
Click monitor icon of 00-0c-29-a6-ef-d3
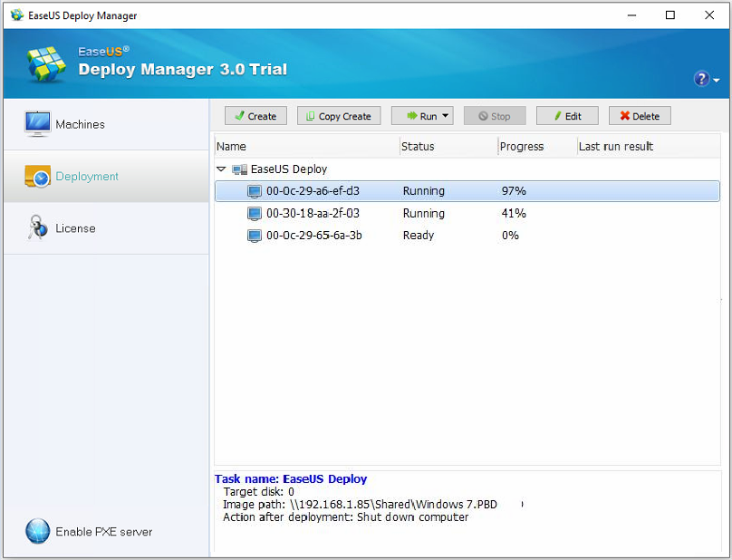point(255,191)
